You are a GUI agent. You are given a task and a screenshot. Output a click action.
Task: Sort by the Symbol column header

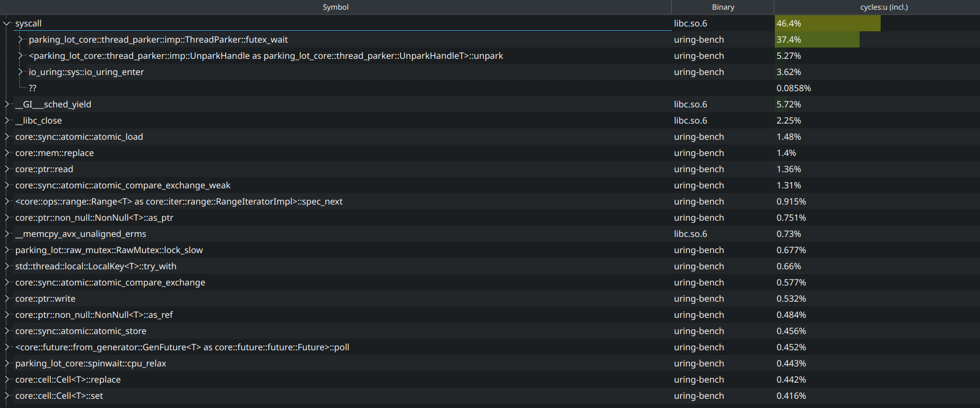coord(335,7)
